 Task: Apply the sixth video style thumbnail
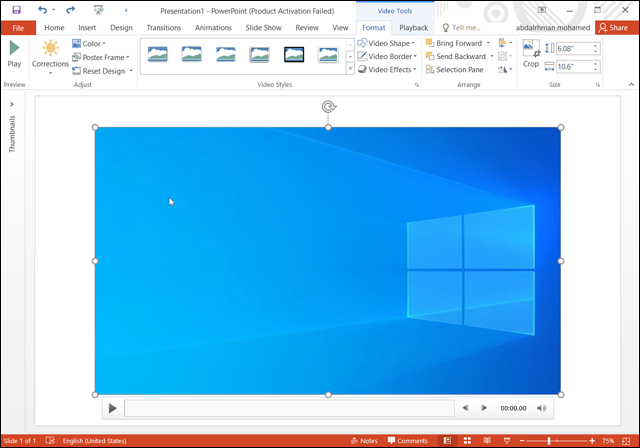(x=328, y=54)
